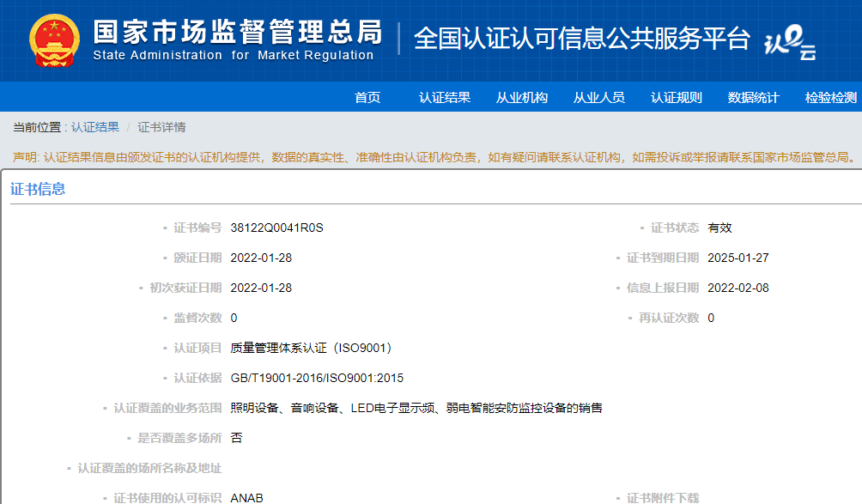Click the 证书附件下载 label
Image resolution: width=862 pixels, height=504 pixels.
pos(662,498)
